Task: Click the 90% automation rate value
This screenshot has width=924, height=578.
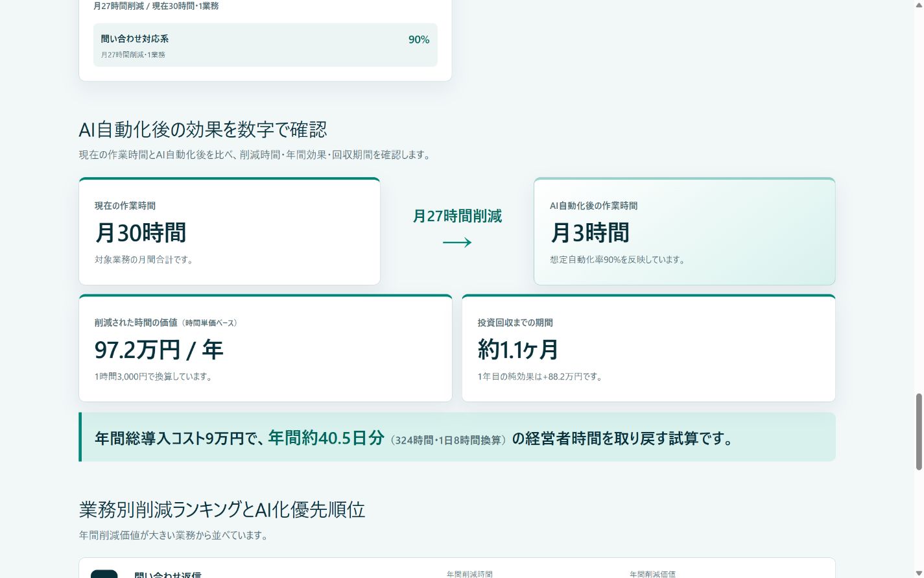Action: [x=419, y=40]
